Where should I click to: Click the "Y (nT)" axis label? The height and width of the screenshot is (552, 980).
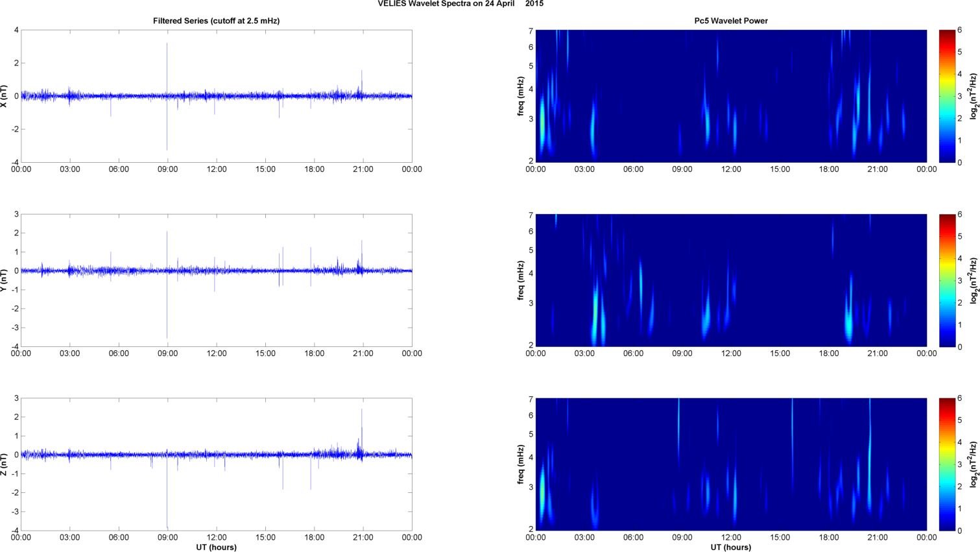click(5, 280)
